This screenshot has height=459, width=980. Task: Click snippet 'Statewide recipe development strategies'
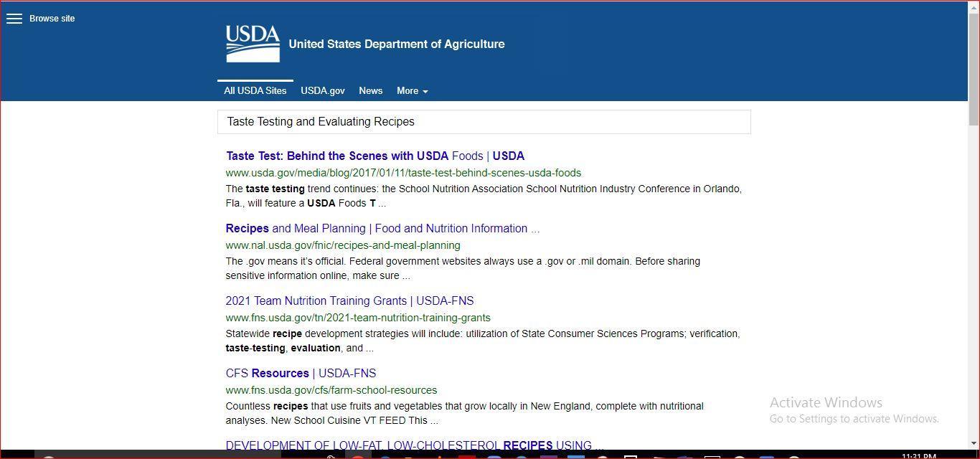pos(483,341)
